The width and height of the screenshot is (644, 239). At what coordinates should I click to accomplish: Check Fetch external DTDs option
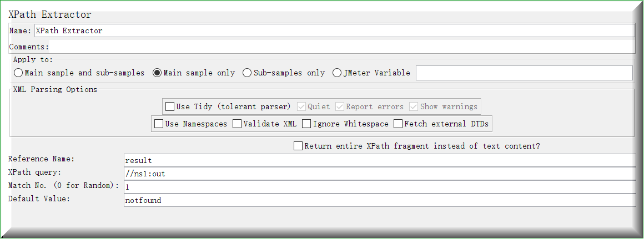click(441, 124)
